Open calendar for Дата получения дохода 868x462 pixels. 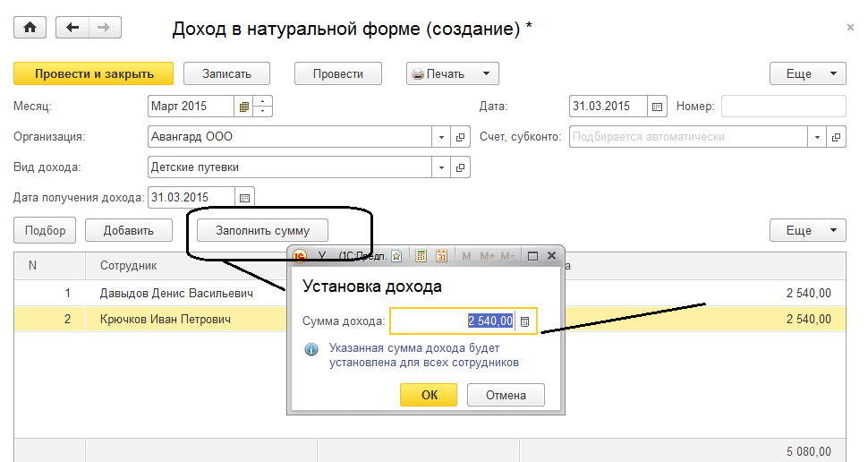(x=244, y=197)
